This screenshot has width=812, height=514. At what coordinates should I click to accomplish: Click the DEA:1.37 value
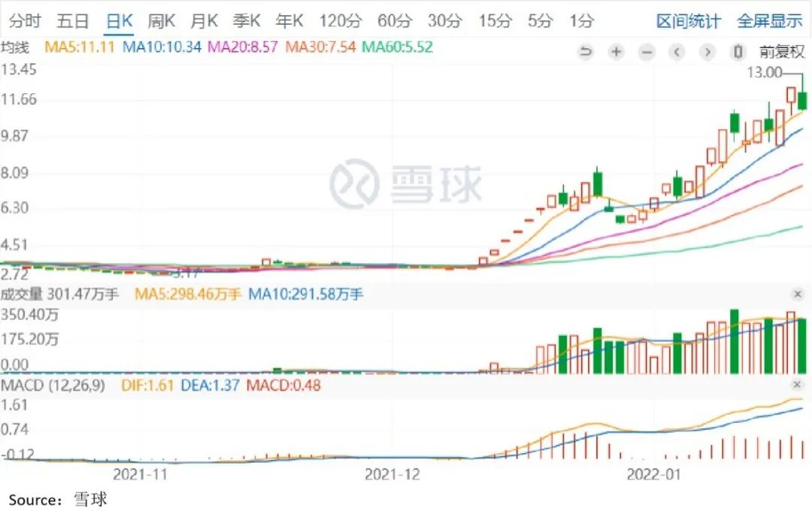(x=210, y=385)
